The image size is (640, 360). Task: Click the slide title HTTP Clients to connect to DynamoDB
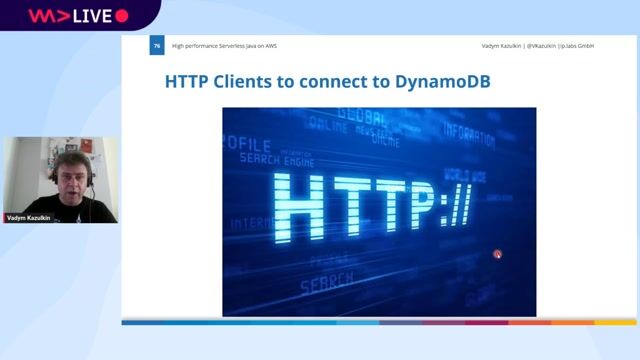(x=327, y=81)
